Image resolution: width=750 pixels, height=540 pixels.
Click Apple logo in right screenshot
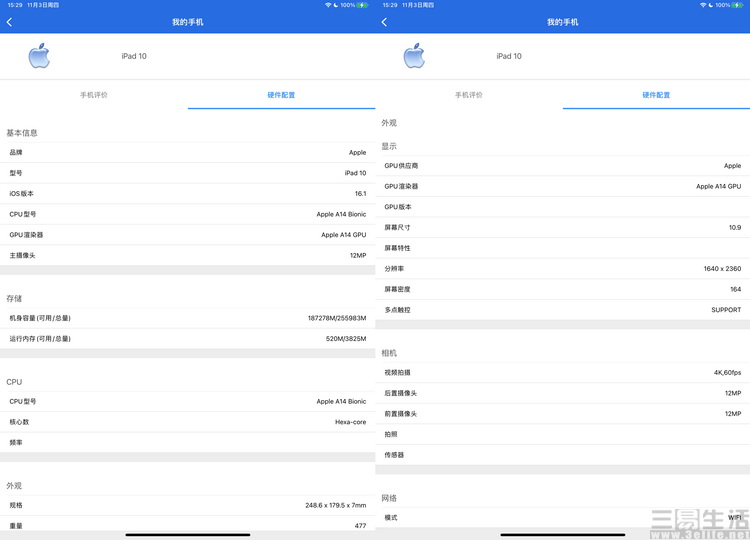pos(414,56)
